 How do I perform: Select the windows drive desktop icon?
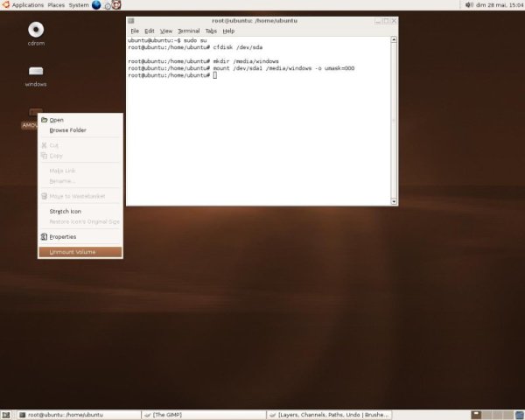(x=36, y=73)
